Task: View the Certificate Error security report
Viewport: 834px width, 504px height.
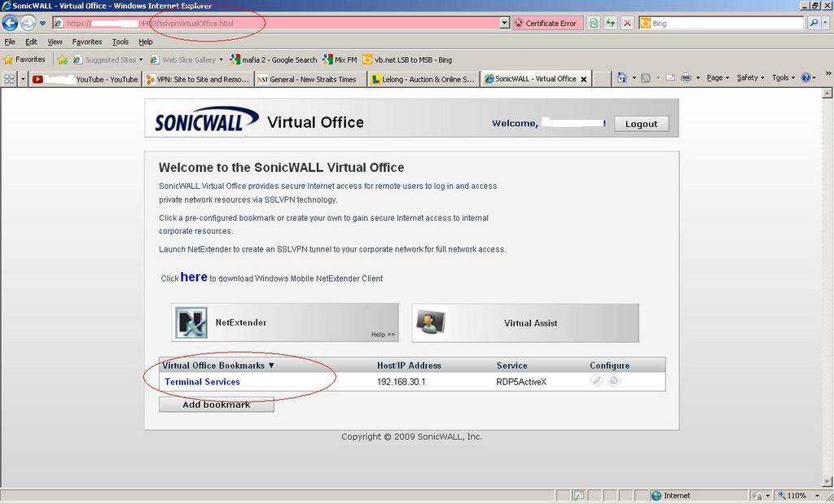Action: [547, 24]
